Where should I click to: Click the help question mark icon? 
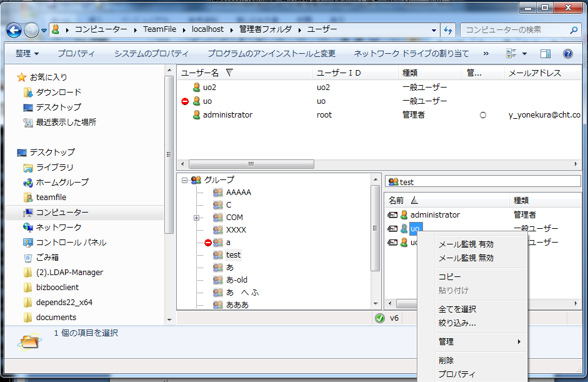[x=568, y=54]
